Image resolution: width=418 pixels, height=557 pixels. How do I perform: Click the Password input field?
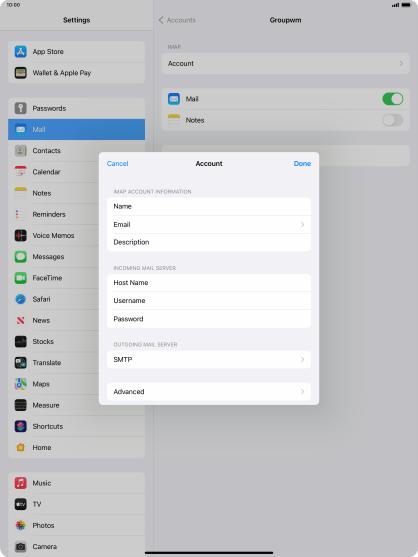click(x=209, y=319)
